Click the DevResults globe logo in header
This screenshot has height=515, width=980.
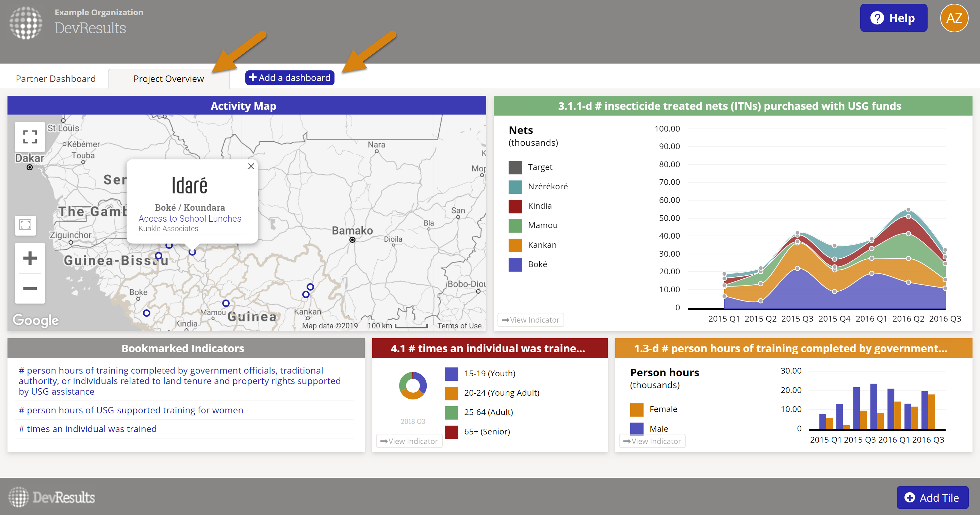click(26, 22)
